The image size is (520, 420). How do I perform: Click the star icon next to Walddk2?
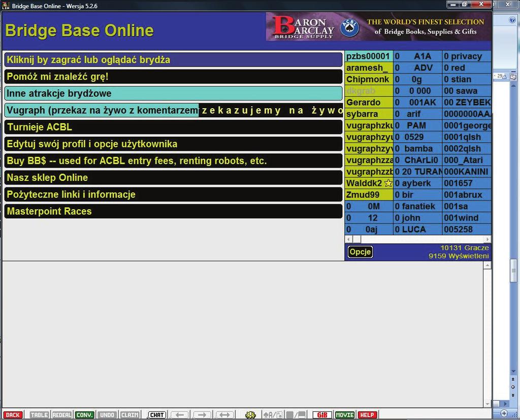click(388, 183)
